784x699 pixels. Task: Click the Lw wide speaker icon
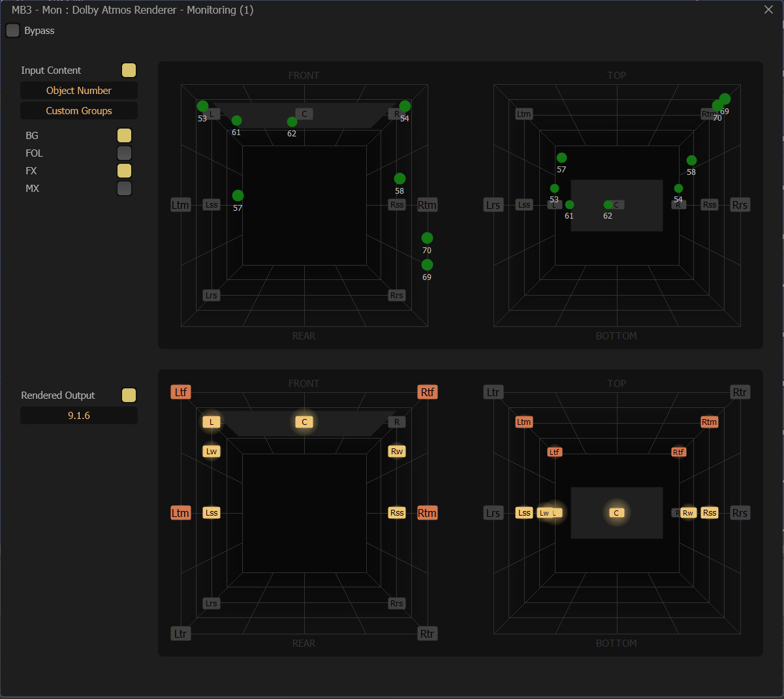click(x=211, y=451)
